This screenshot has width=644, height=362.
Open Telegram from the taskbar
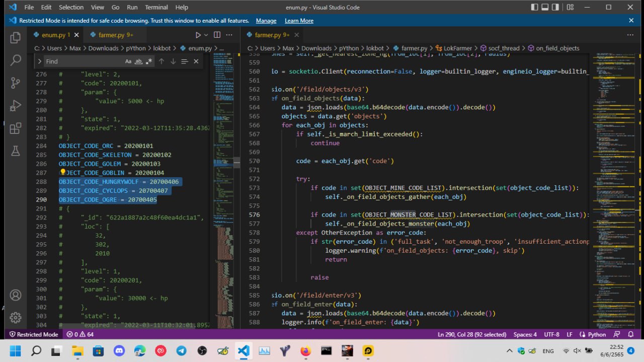181,351
